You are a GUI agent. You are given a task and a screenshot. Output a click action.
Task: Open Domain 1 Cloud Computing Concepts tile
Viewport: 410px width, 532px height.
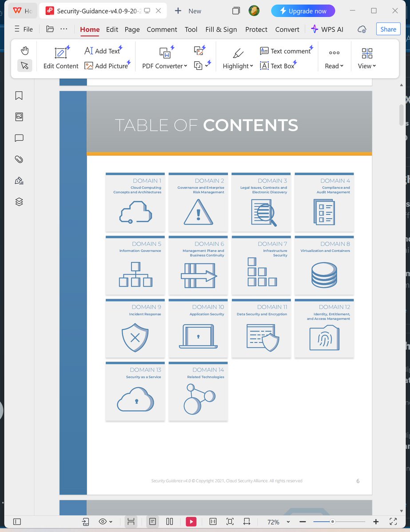click(135, 202)
